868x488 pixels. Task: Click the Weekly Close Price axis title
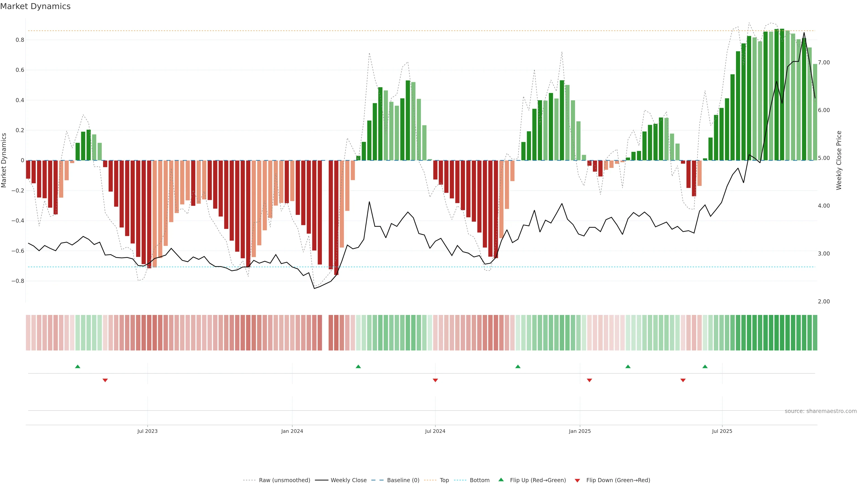point(839,160)
